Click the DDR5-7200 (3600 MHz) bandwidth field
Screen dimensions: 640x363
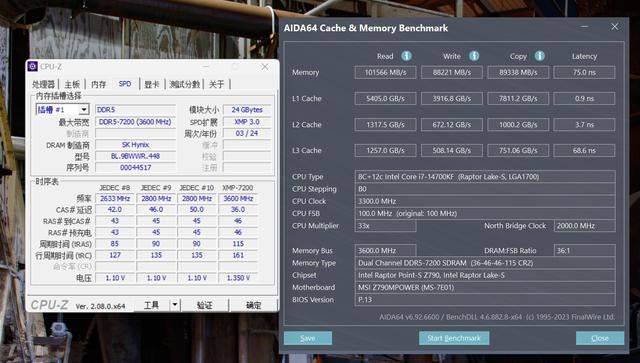tap(136, 122)
